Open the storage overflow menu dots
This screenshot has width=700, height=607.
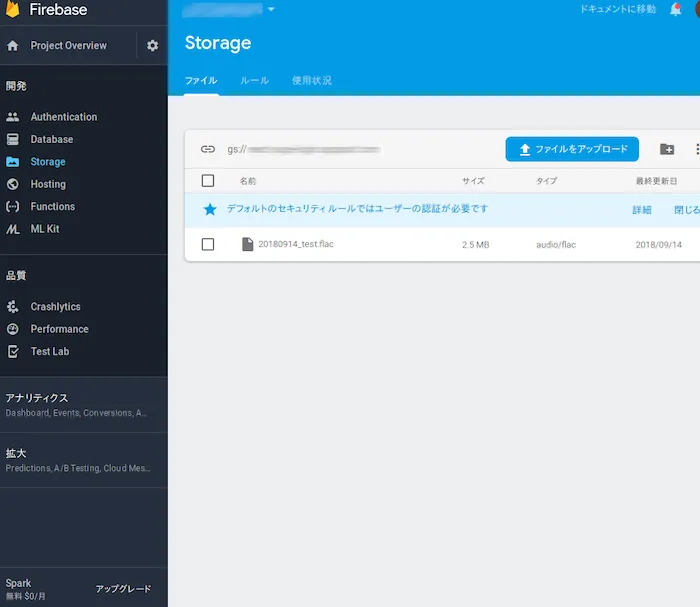click(697, 149)
